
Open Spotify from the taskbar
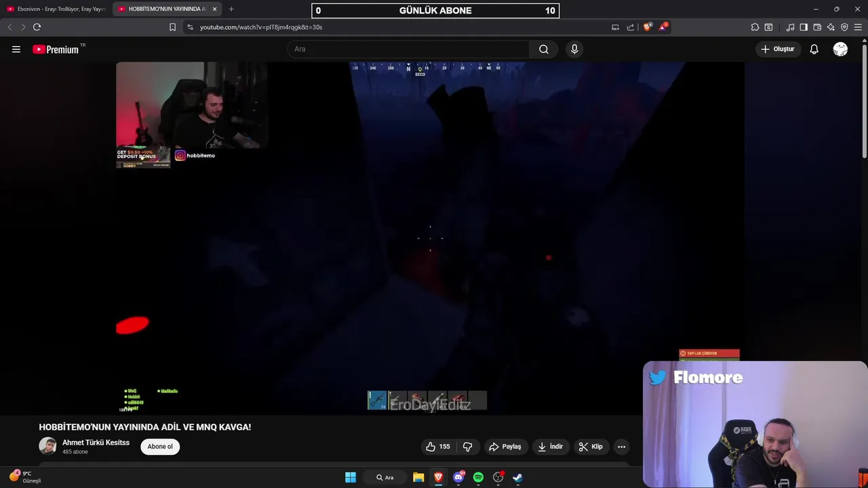(478, 477)
